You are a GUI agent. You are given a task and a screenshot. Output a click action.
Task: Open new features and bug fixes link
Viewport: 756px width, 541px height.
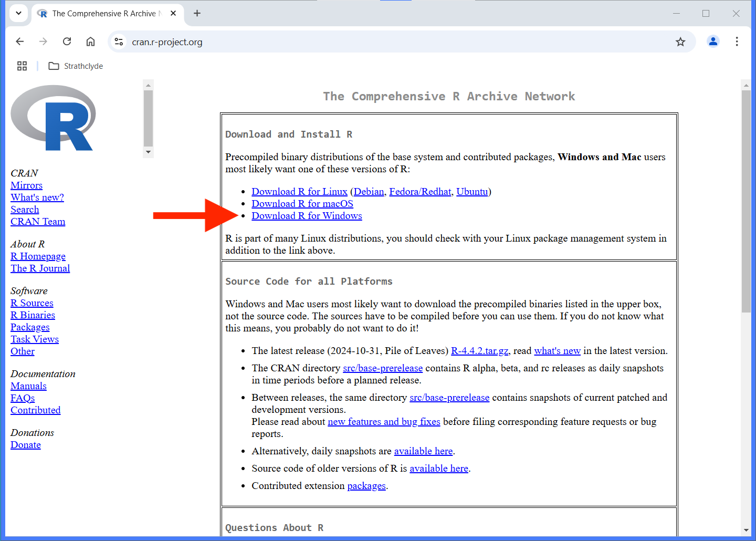(x=384, y=422)
